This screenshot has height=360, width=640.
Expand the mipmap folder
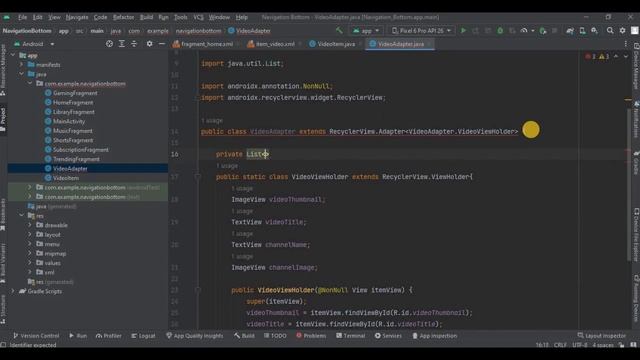point(30,253)
